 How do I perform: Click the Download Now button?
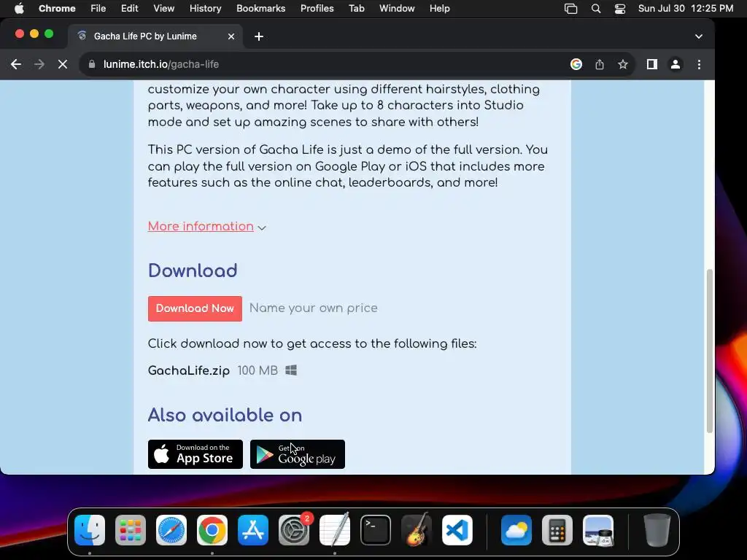point(195,308)
